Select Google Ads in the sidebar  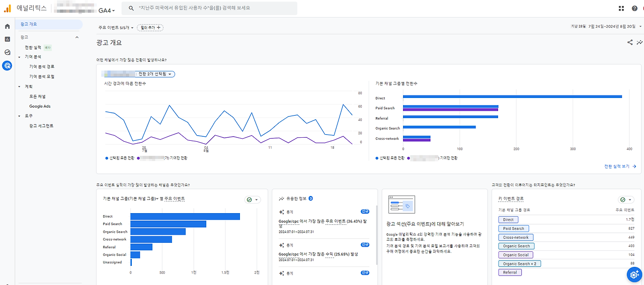coord(40,106)
